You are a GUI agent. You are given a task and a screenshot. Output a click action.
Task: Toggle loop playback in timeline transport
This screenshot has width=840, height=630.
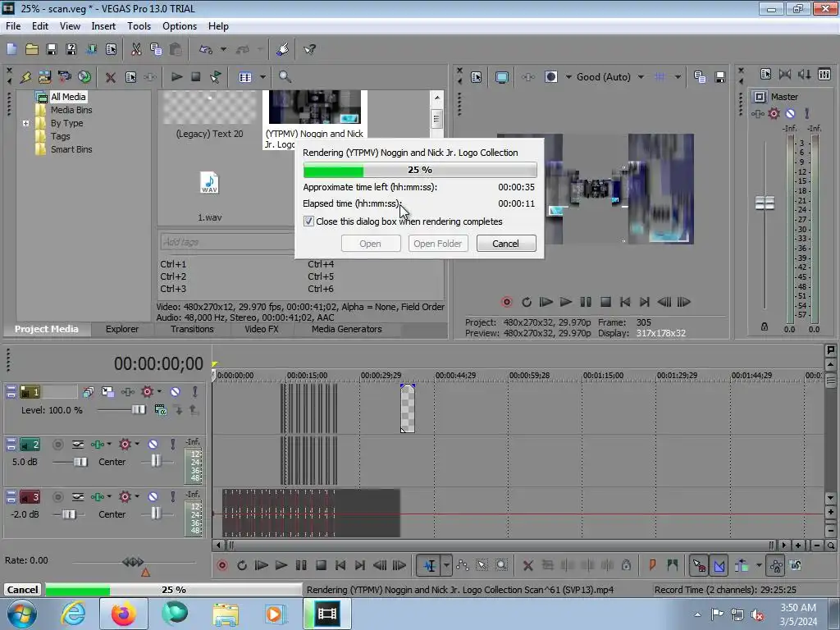coord(242,565)
